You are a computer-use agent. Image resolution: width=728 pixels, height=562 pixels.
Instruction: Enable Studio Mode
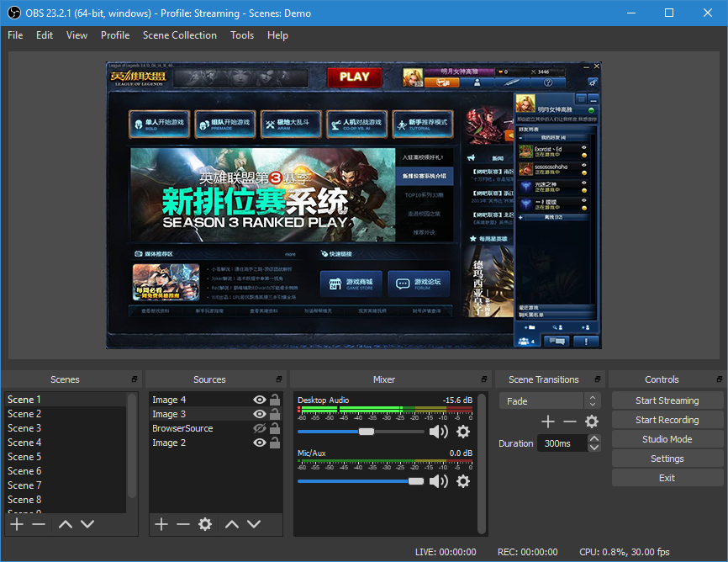click(667, 439)
